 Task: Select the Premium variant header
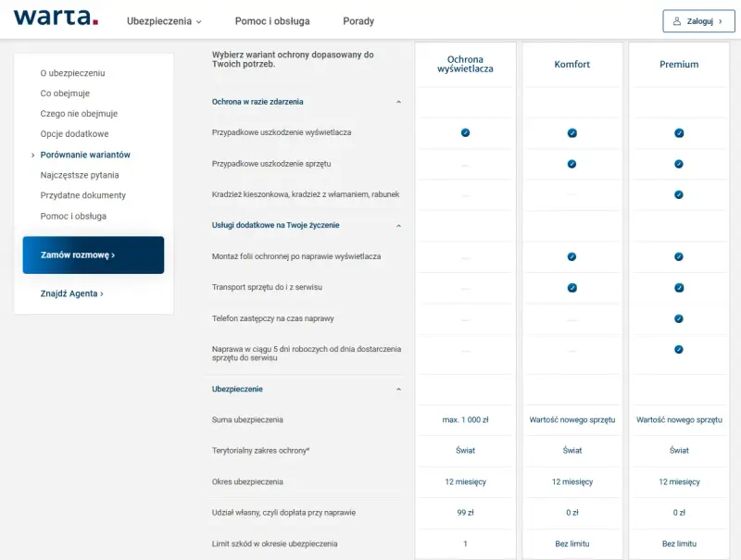679,64
